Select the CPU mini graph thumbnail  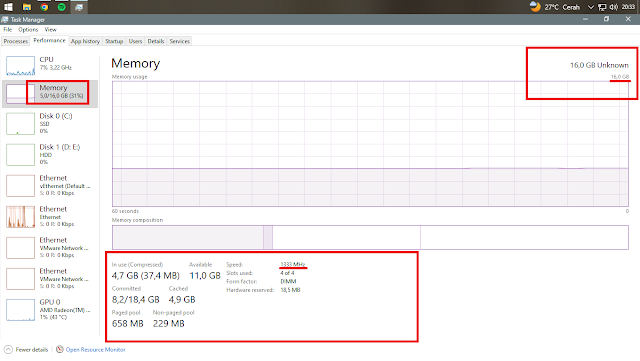point(20,66)
